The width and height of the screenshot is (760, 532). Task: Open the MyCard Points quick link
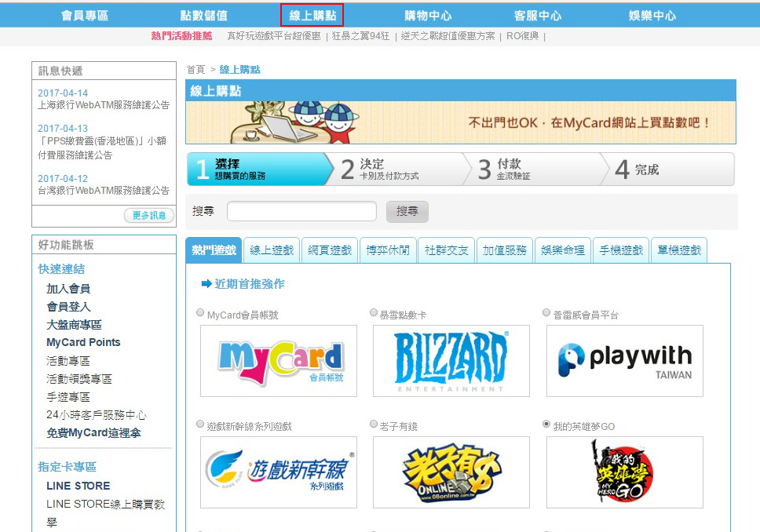(83, 342)
